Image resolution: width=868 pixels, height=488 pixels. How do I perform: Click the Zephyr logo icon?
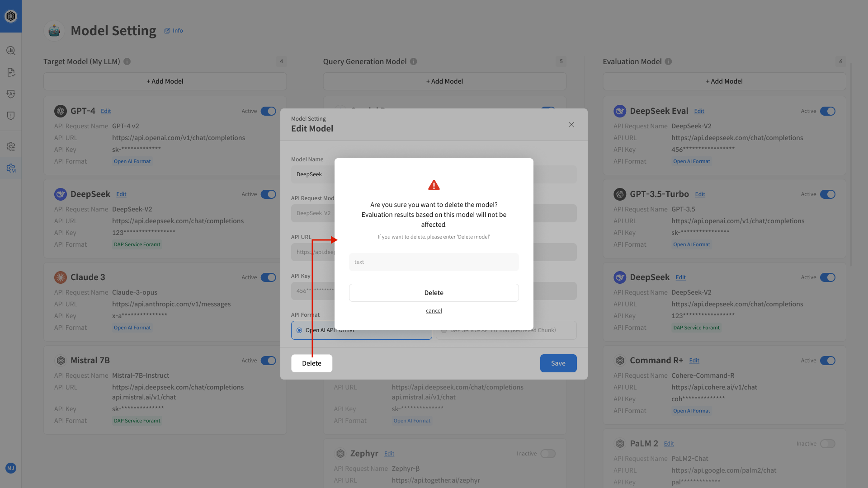(340, 454)
